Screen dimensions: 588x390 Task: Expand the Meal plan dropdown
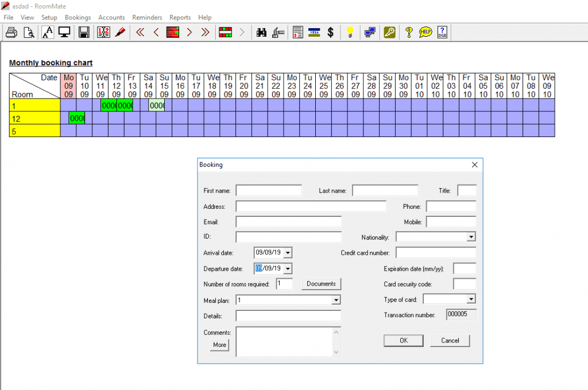tap(336, 300)
